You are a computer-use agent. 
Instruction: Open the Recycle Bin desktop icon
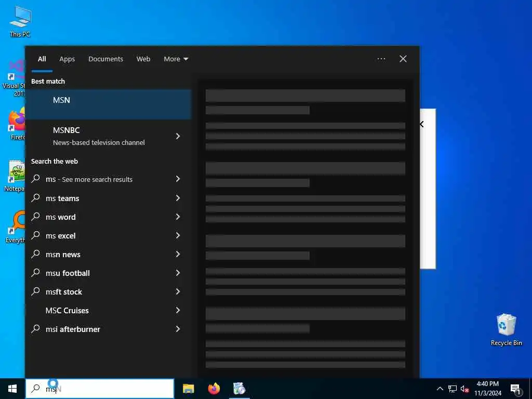tap(506, 329)
